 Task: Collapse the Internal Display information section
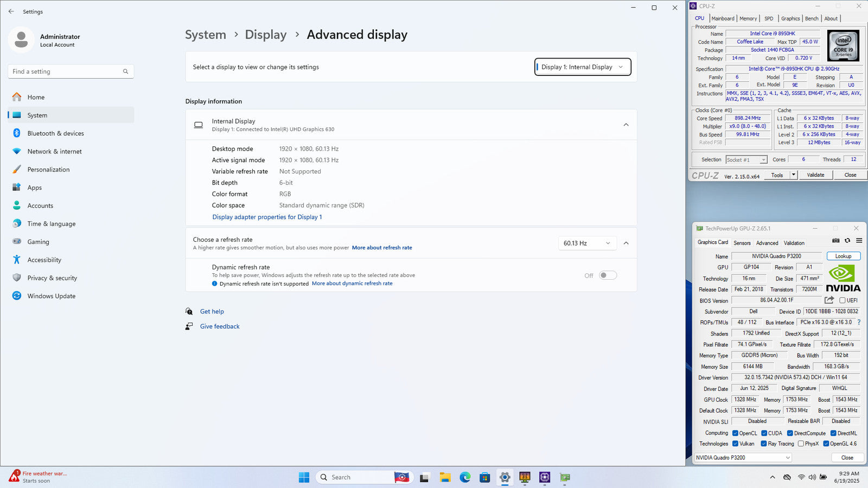(x=626, y=125)
